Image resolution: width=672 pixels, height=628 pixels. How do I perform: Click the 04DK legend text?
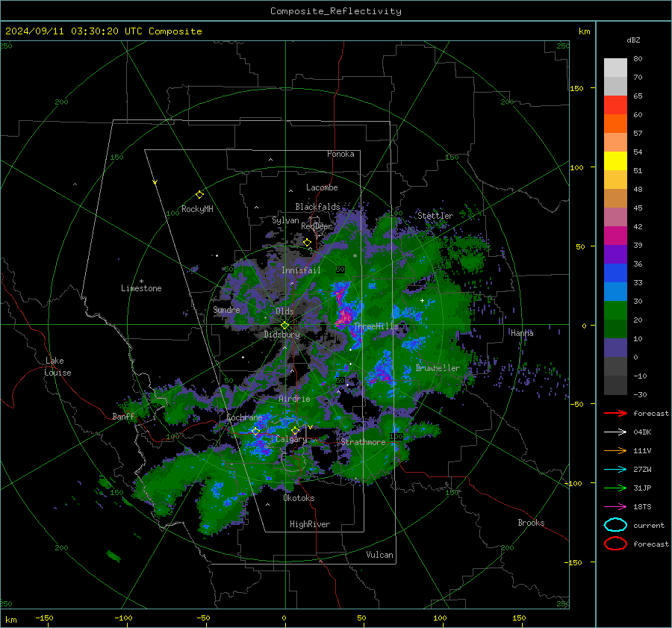642,432
